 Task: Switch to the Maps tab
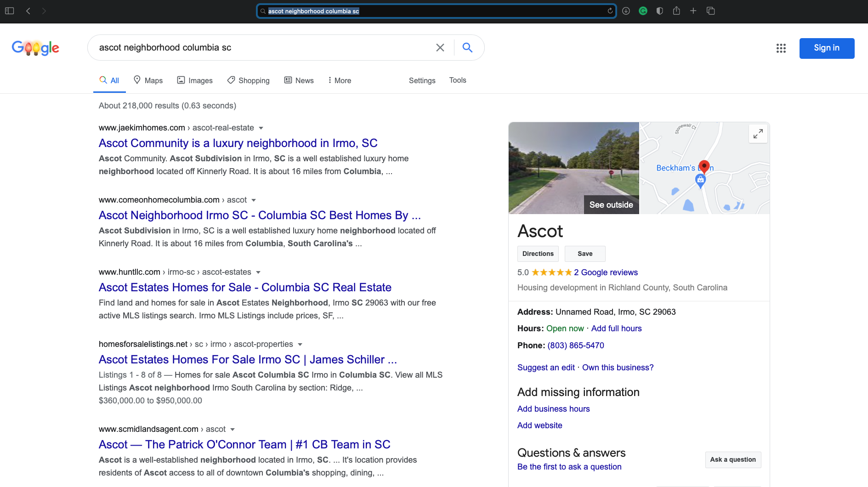click(x=148, y=80)
